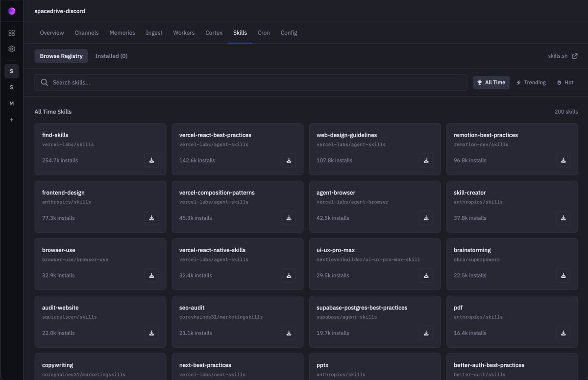Show Installed (0) skills
The height and width of the screenshot is (380, 588).
click(x=111, y=56)
